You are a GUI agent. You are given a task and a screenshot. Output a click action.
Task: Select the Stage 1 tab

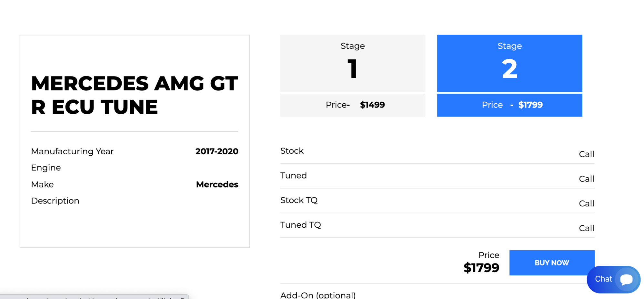point(353,63)
